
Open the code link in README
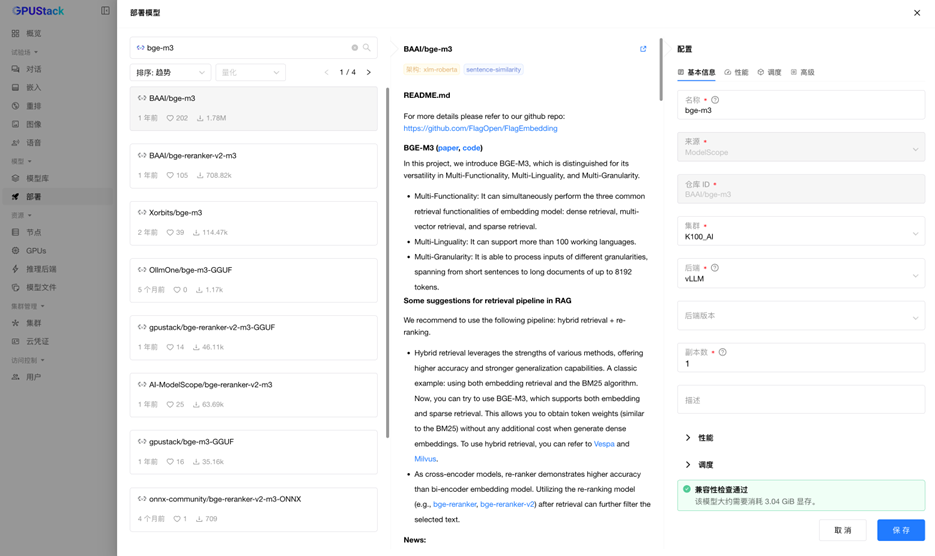click(471, 148)
